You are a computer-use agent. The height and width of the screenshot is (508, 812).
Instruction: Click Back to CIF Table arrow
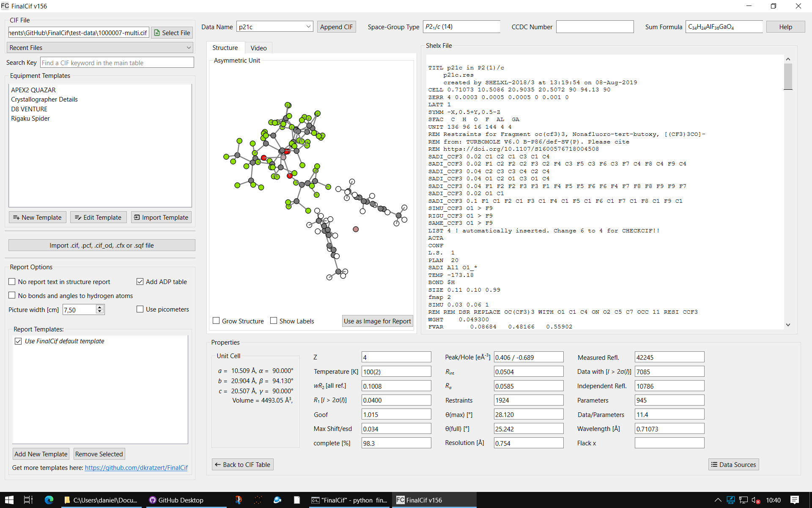[218, 465]
